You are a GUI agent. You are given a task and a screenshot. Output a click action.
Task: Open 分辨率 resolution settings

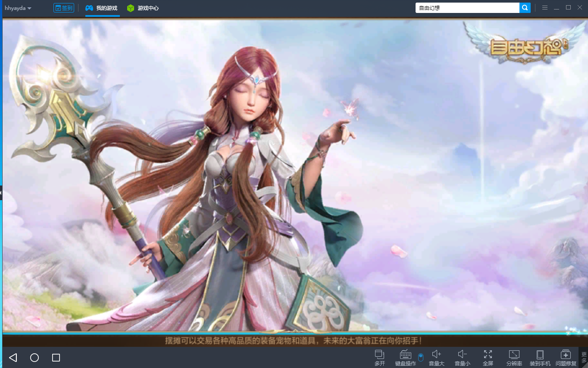[514, 358]
